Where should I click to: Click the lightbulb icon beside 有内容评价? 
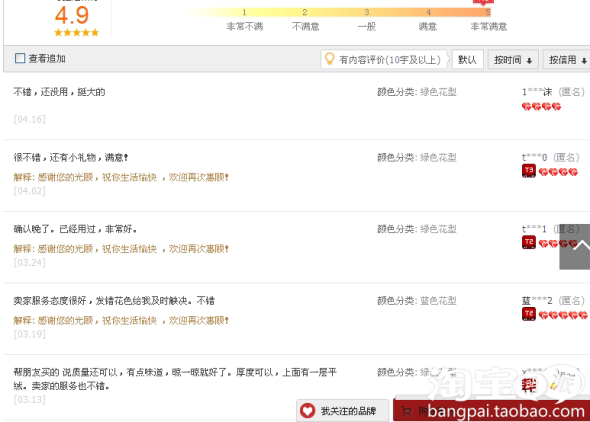pyautogui.click(x=330, y=59)
